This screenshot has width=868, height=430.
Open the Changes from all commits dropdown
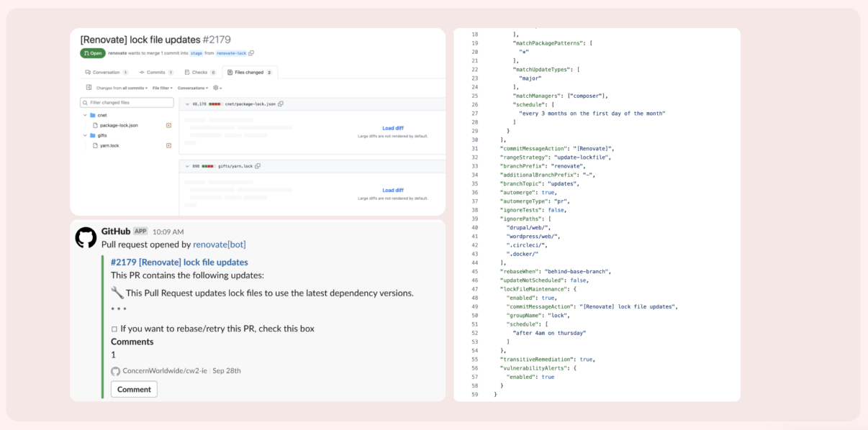click(x=121, y=87)
